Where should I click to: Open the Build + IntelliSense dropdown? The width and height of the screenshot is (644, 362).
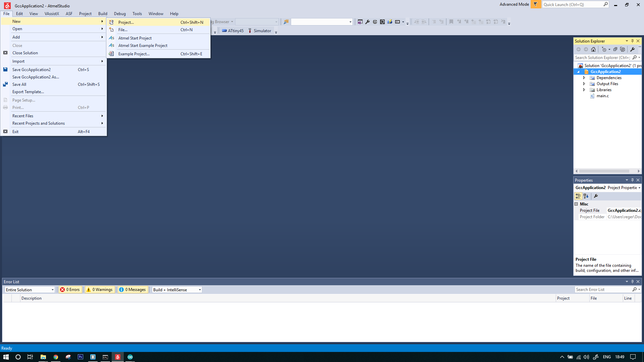pos(177,290)
